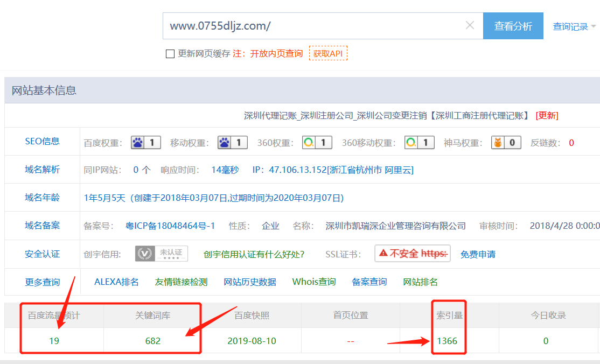This screenshot has width=600, height=364.
Task: Click the 关键词库 value 682
Action: click(x=152, y=341)
